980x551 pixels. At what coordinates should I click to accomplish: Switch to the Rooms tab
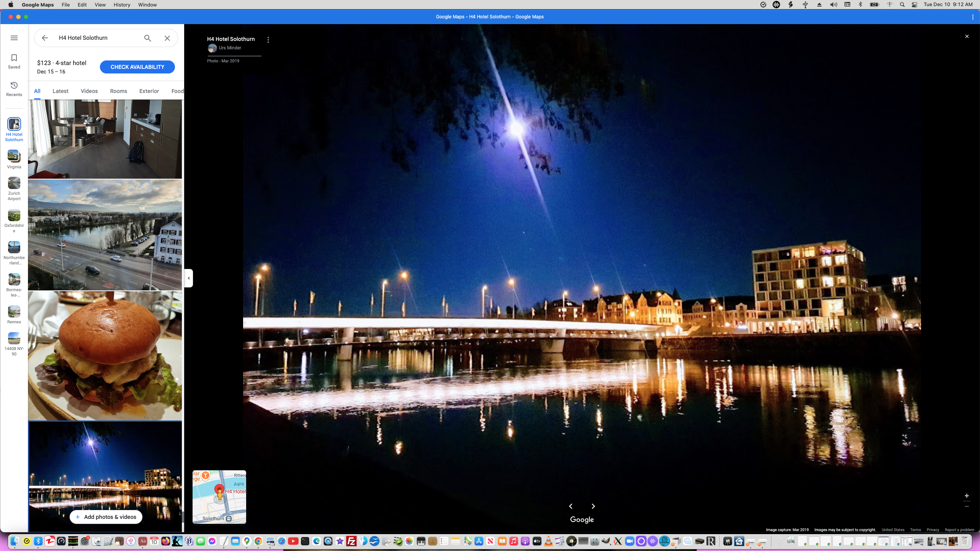click(118, 91)
